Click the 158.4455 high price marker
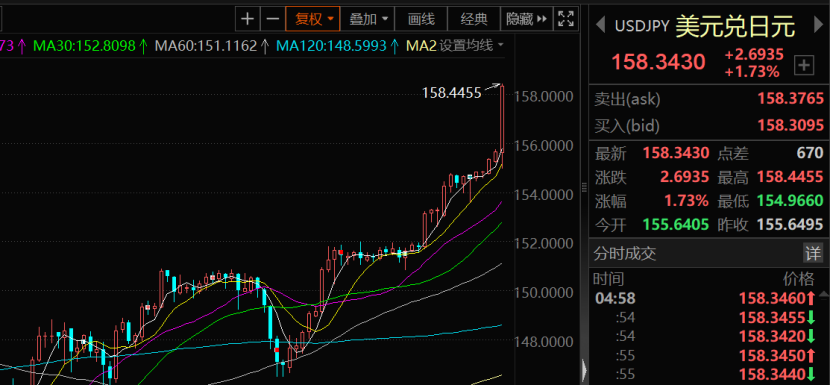 pyautogui.click(x=452, y=93)
